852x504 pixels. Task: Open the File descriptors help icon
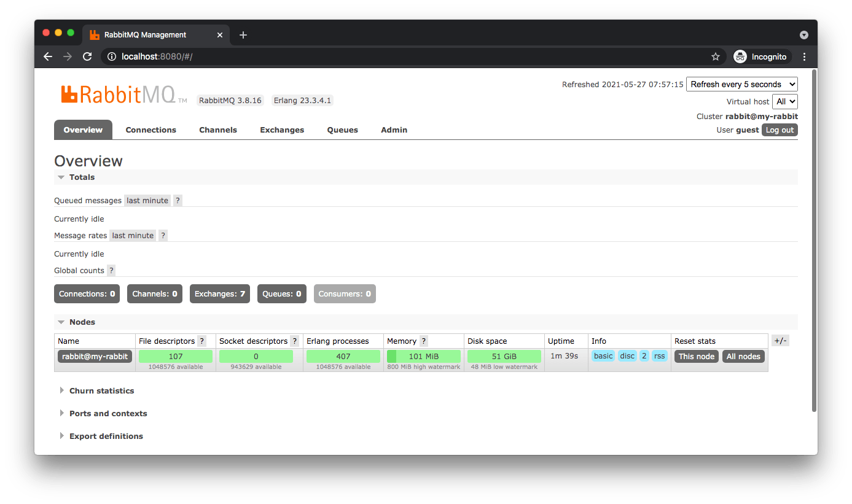(x=202, y=341)
